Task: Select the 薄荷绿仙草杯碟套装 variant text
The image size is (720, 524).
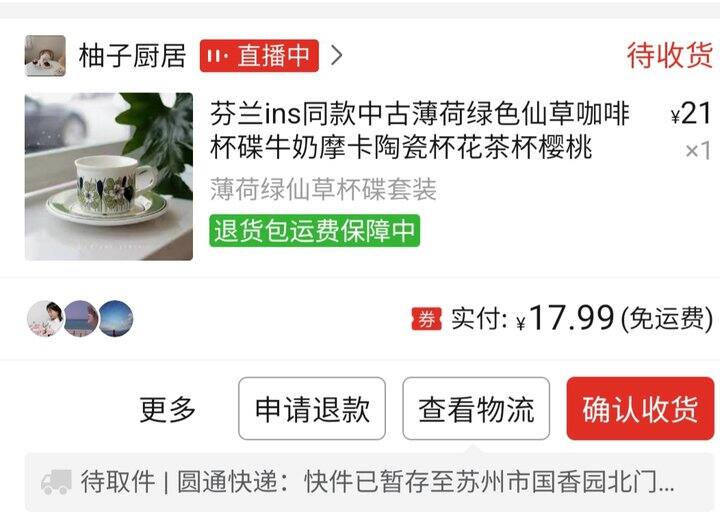Action: click(x=323, y=189)
